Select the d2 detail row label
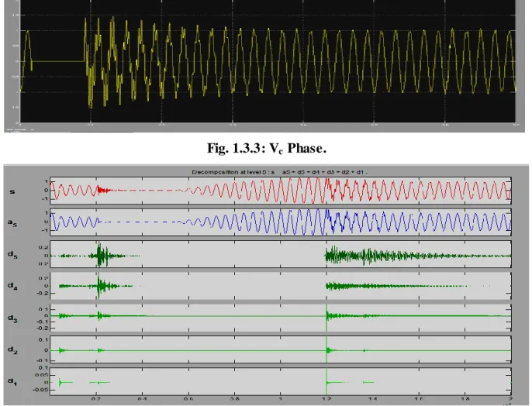The height and width of the screenshot is (406, 532). point(12,349)
